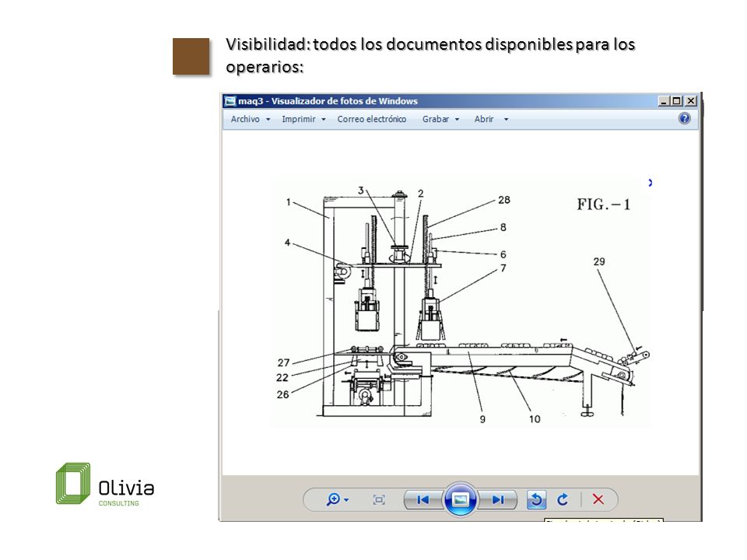Click Correo electrónico in the toolbar

pos(372,119)
